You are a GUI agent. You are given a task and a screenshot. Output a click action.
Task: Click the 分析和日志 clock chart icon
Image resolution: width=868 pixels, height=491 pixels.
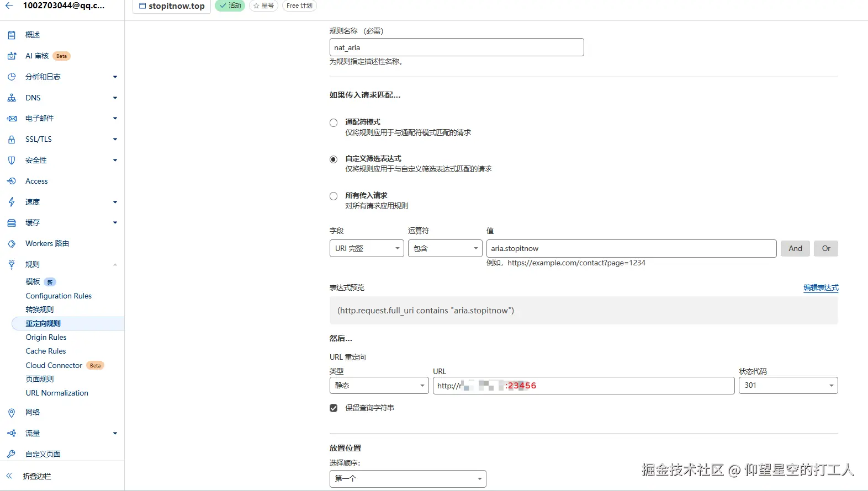12,77
